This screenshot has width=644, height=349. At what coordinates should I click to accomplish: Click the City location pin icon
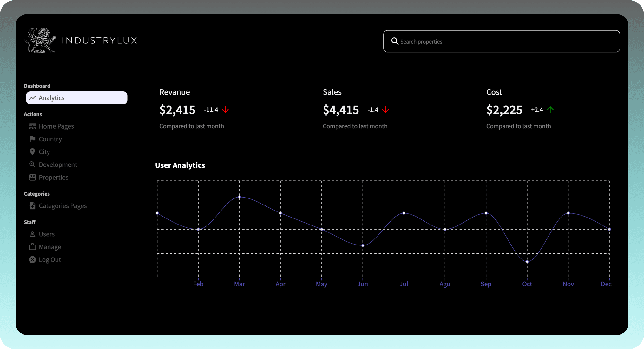click(32, 151)
